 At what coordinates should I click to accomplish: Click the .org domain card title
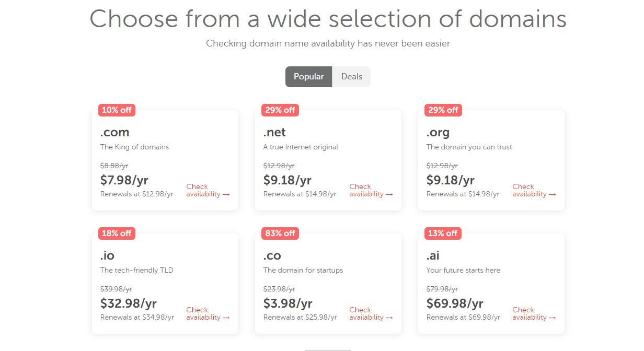(438, 132)
